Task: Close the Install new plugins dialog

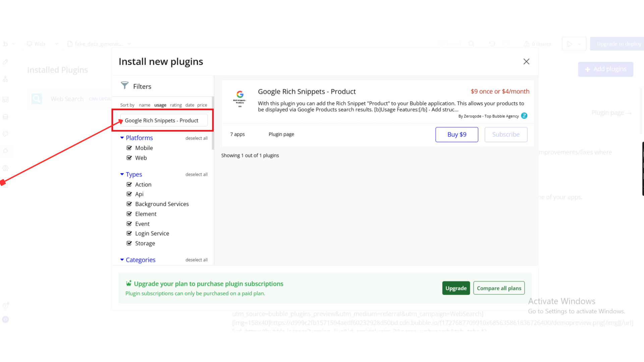Action: 526,62
